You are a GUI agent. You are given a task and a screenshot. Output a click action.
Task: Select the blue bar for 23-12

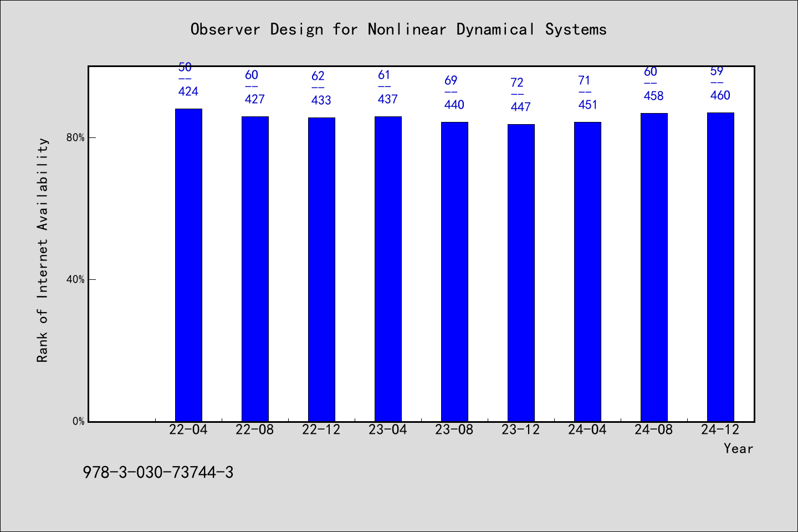[x=521, y=273]
